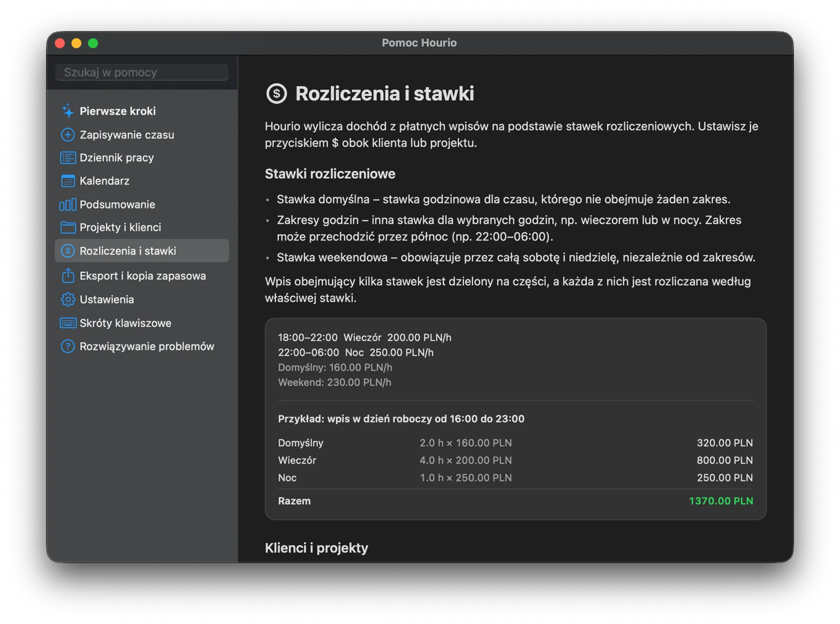The width and height of the screenshot is (840, 624).
Task: Focus the Szukaj w pomocy search field
Action: click(x=142, y=72)
